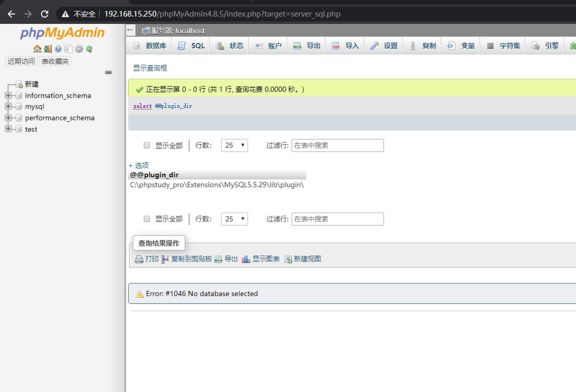Expand the mysql database node

[8, 106]
